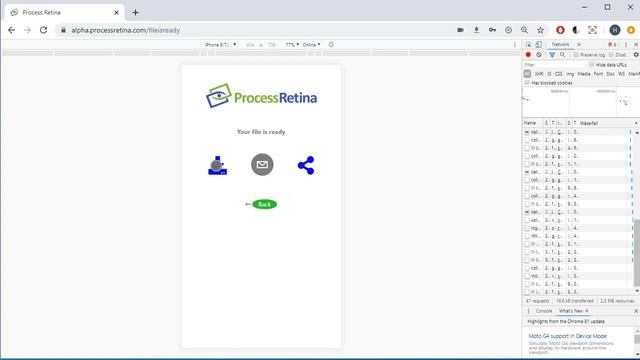Toggle the network filter funnel icon
The height and width of the screenshot is (360, 640).
click(x=552, y=55)
